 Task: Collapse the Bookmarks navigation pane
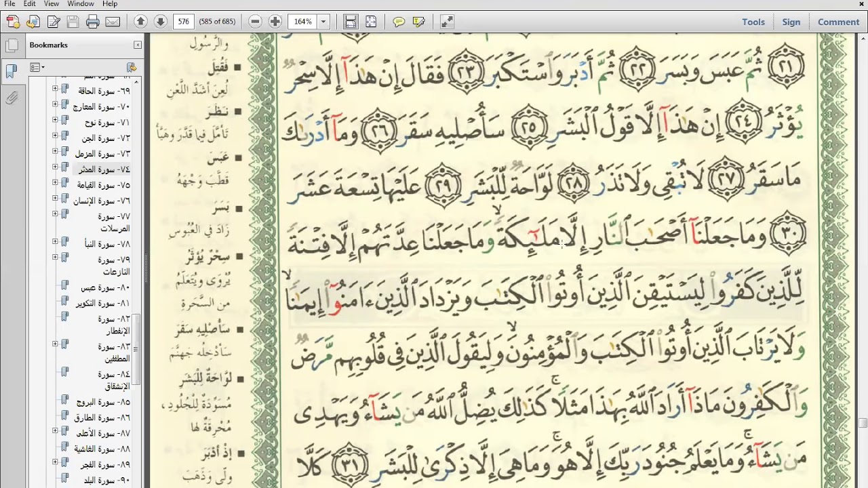tap(138, 45)
